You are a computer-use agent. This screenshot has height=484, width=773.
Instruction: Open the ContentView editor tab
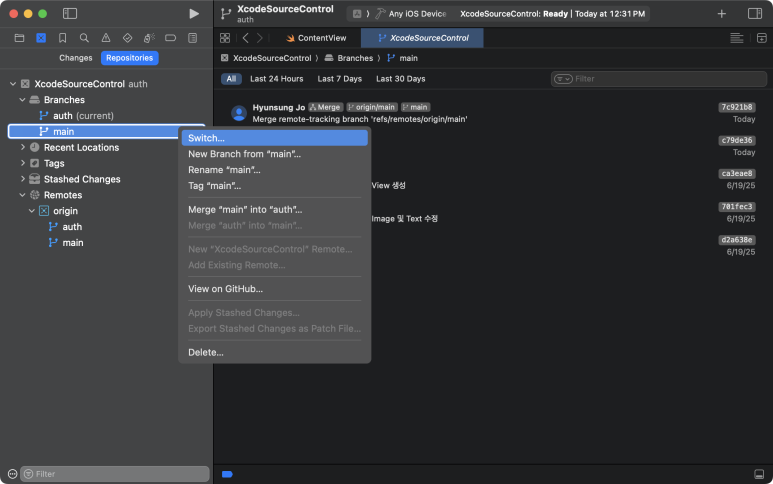pyautogui.click(x=316, y=38)
